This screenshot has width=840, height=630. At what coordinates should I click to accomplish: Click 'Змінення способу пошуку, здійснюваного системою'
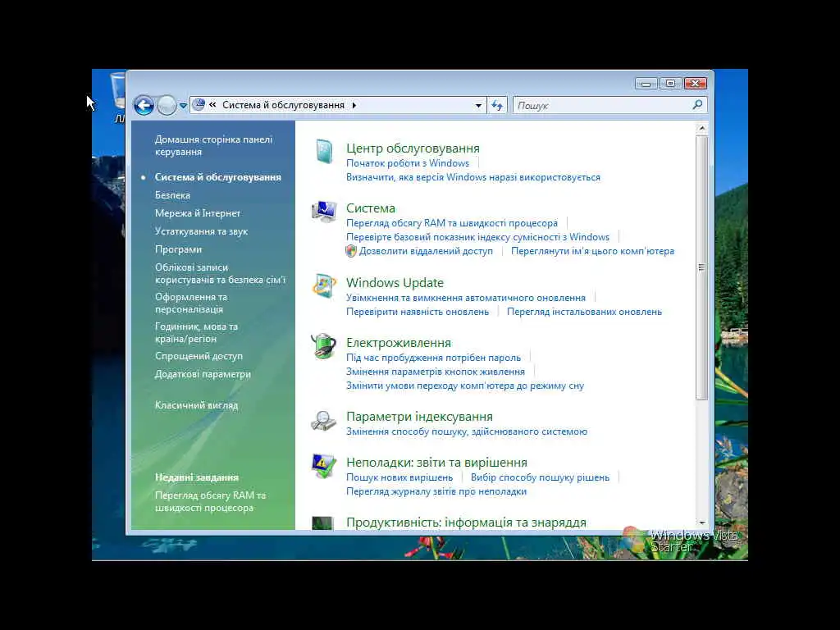click(467, 431)
